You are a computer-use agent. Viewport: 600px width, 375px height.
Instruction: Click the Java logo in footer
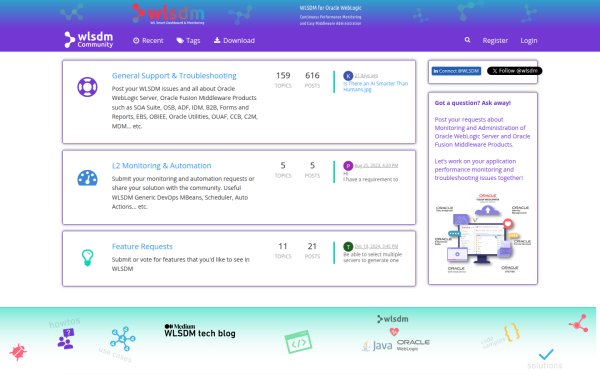pos(377,346)
